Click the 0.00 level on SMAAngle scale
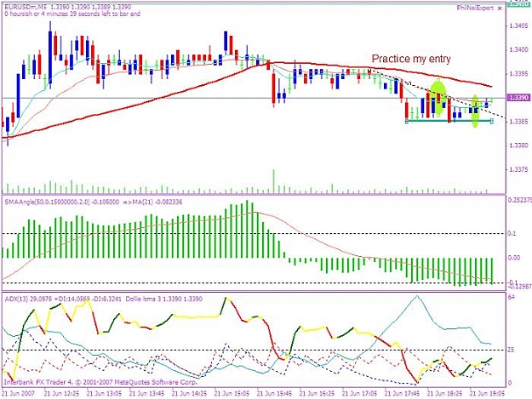This screenshot has width=532, height=399. 514,258
